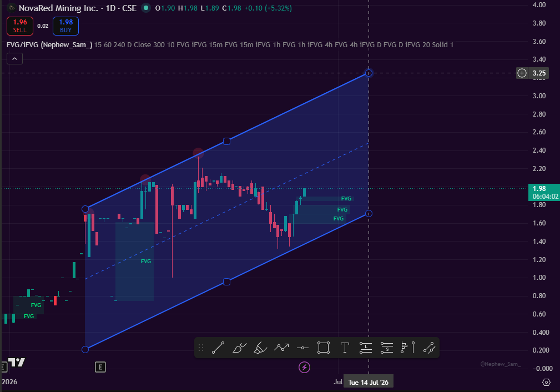Select the Rectangle drawing tool
This screenshot has height=392, width=560.
point(324,348)
